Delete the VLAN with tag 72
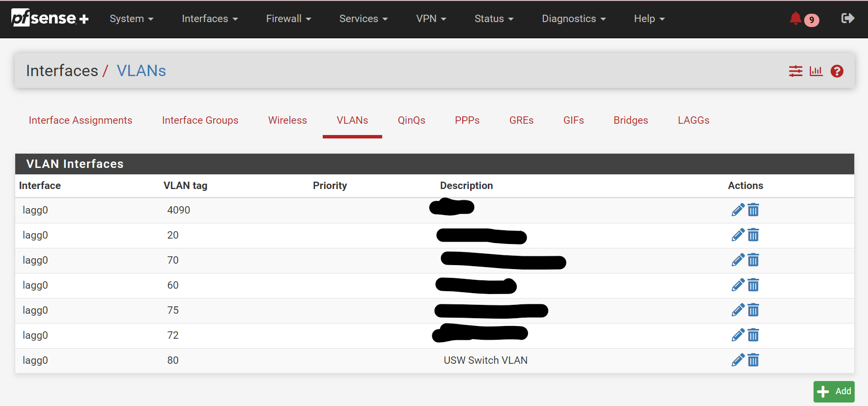The image size is (868, 406). [x=753, y=335]
